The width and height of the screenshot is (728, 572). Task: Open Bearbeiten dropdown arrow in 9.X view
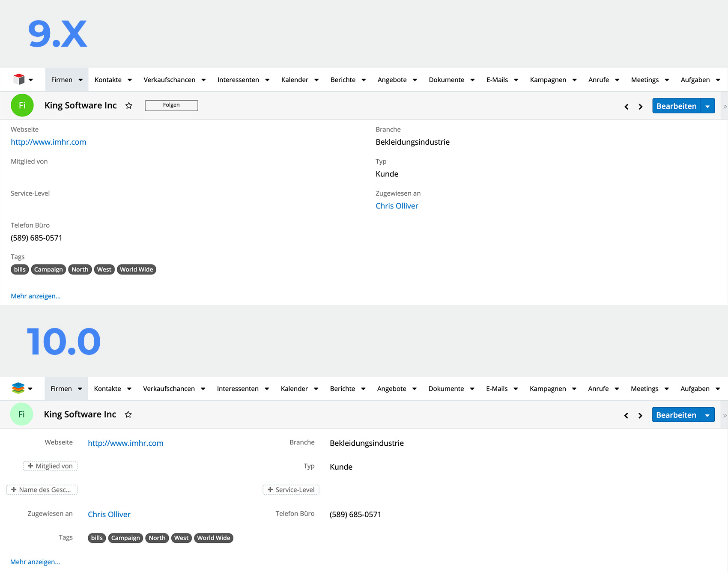707,106
